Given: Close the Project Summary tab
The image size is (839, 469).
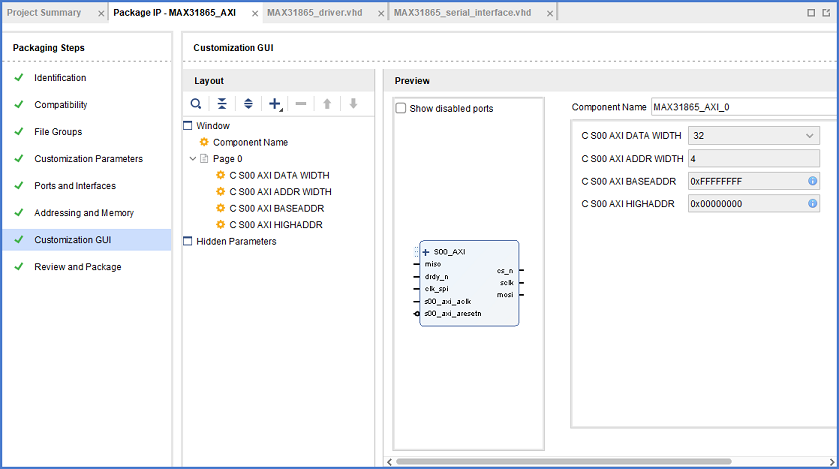Looking at the screenshot, I should 101,13.
